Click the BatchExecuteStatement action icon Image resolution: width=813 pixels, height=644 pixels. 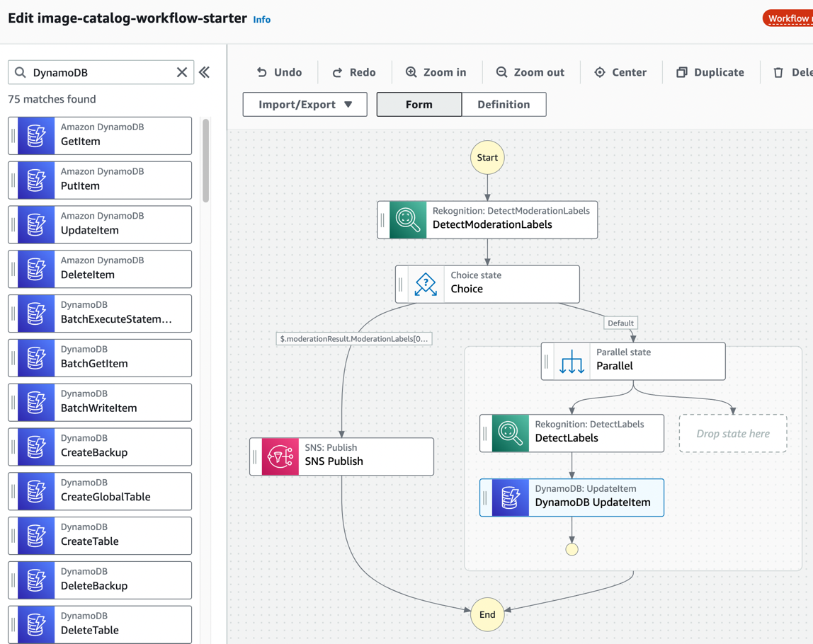[x=36, y=314]
